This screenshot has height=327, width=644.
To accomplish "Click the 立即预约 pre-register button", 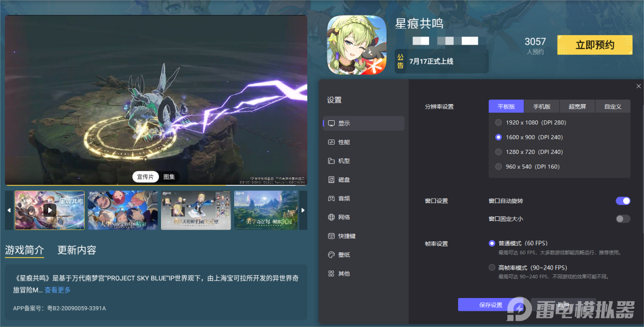I will [x=594, y=45].
